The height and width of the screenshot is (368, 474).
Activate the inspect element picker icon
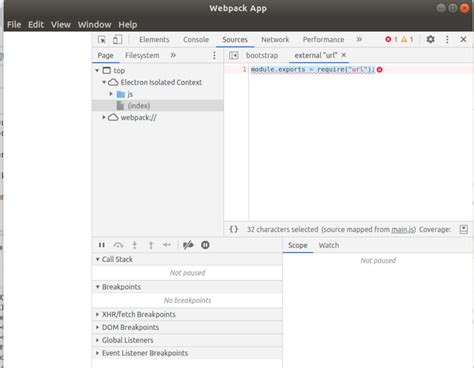[102, 40]
